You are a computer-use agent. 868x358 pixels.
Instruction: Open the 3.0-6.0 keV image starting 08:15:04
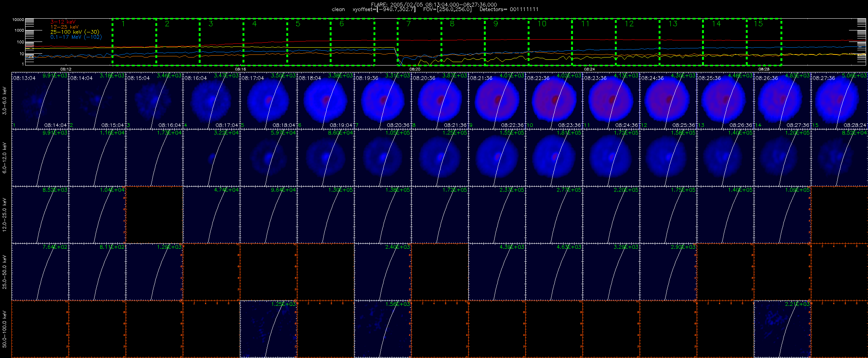[154, 101]
